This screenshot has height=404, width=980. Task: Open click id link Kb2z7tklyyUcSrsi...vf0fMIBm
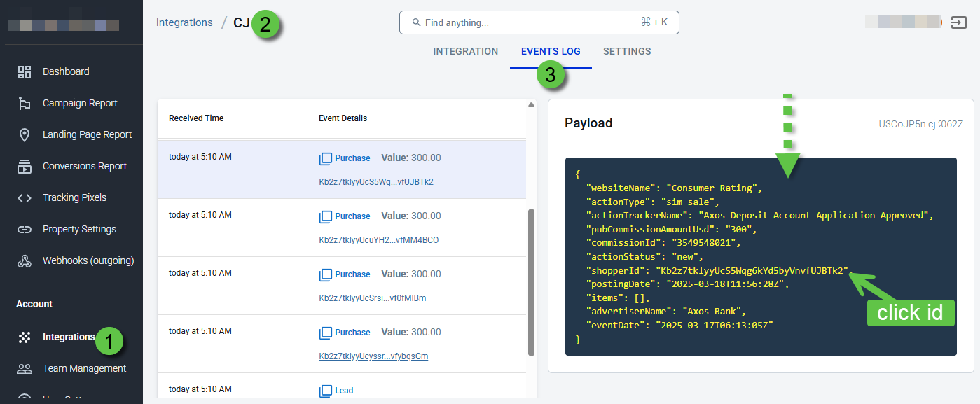(x=373, y=298)
